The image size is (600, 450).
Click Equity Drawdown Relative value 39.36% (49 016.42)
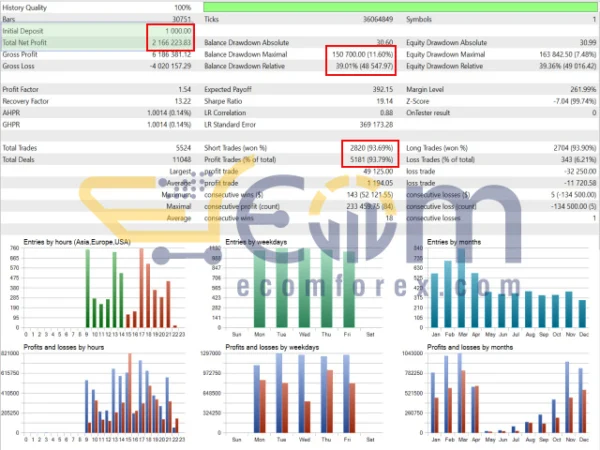pos(567,66)
